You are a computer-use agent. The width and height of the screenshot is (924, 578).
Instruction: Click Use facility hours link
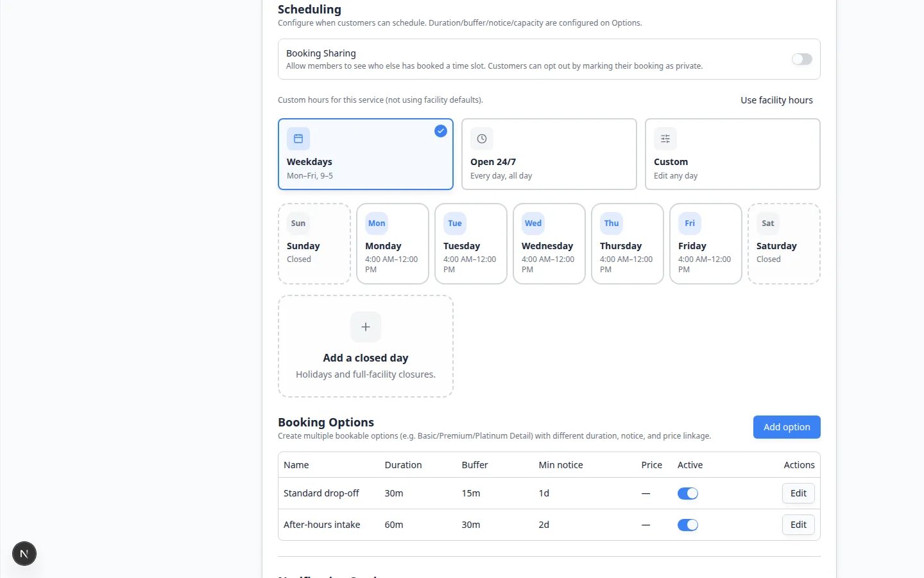click(x=776, y=100)
